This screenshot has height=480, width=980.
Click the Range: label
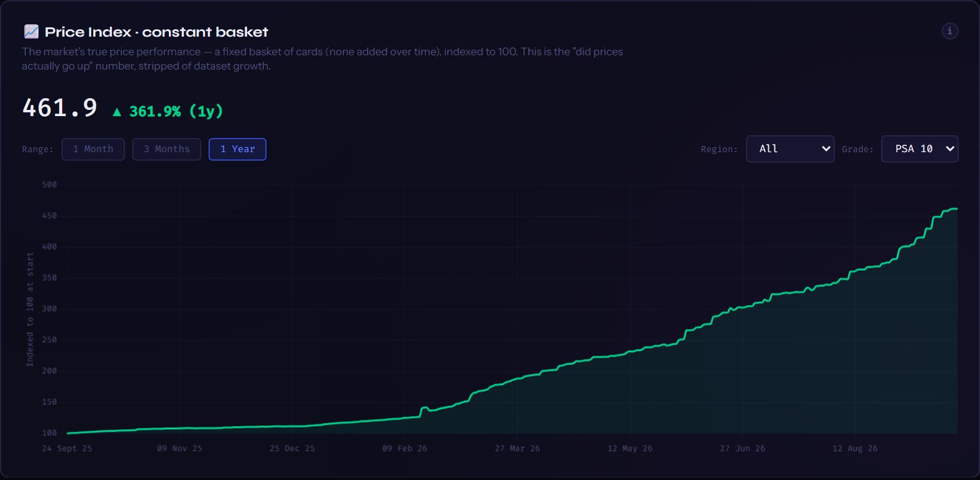tap(37, 149)
